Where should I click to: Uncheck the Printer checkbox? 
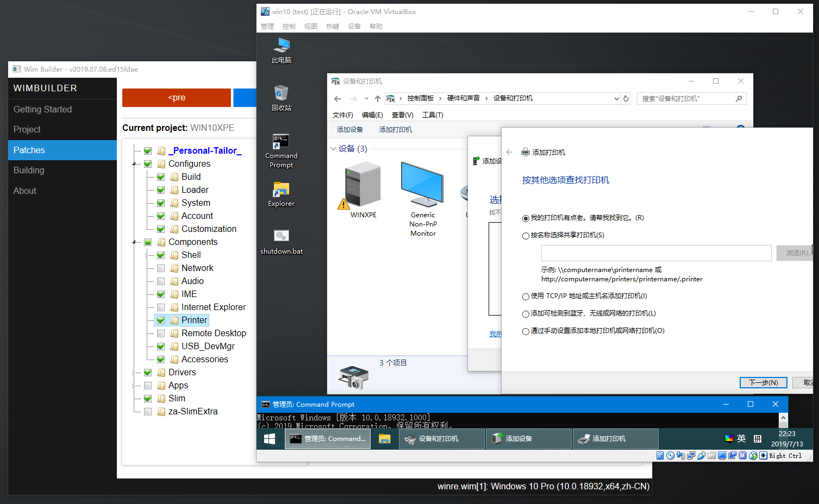click(x=161, y=320)
